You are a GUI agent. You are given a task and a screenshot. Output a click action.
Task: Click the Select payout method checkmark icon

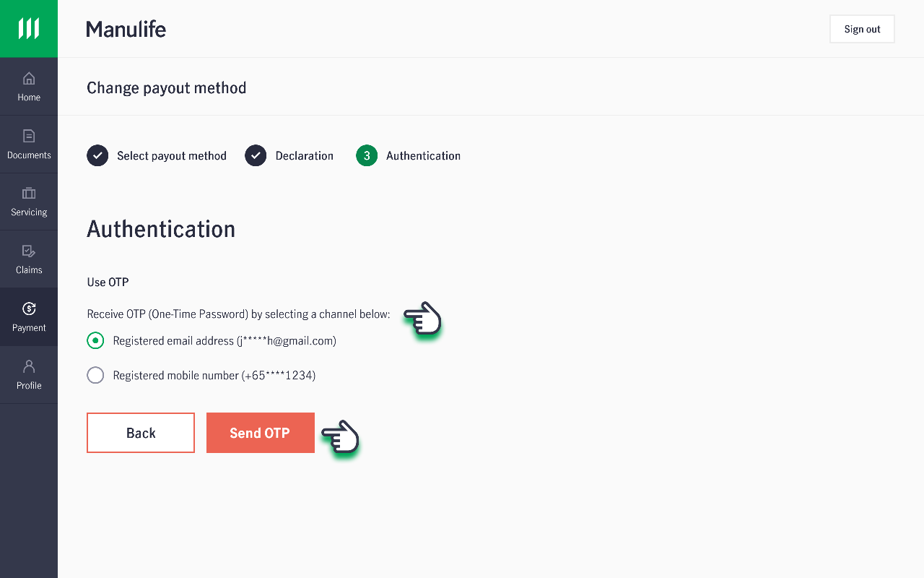point(97,155)
